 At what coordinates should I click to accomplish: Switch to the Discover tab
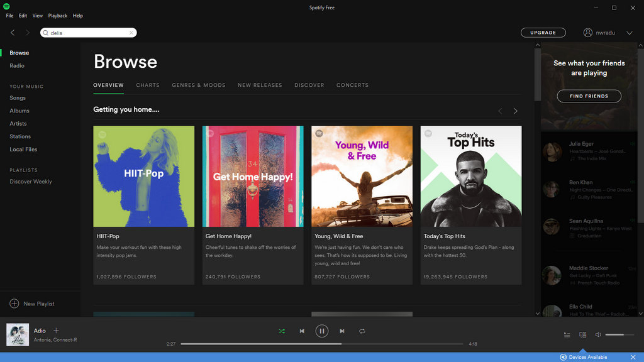coord(309,85)
